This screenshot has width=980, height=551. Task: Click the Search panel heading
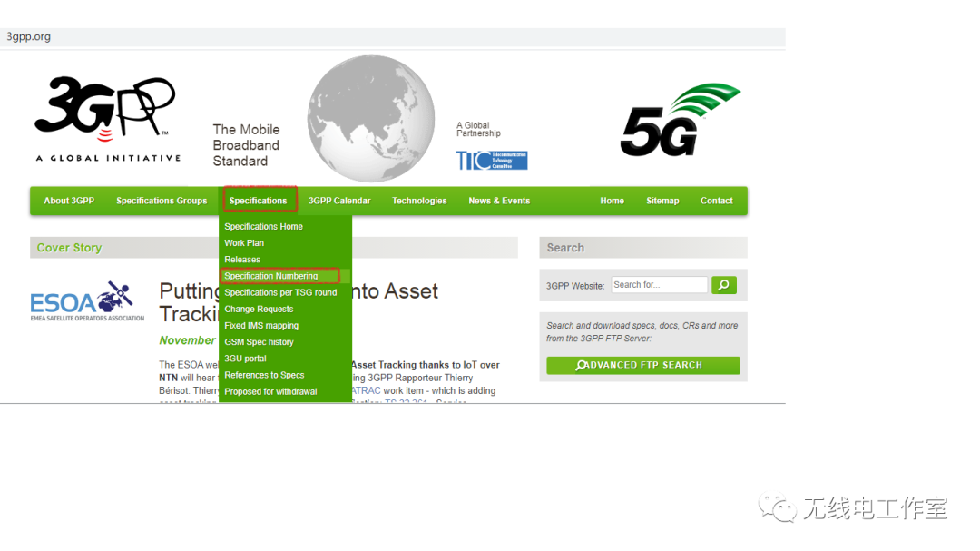click(565, 248)
